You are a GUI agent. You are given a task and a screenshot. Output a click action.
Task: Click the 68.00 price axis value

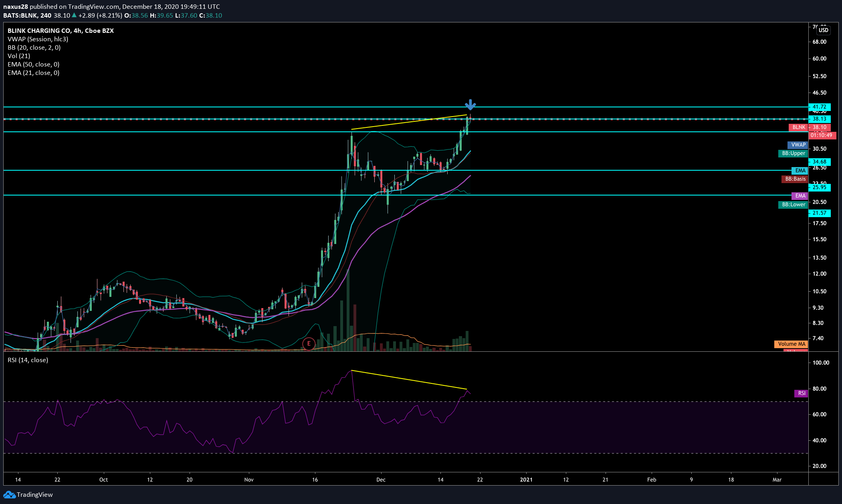[x=820, y=42]
